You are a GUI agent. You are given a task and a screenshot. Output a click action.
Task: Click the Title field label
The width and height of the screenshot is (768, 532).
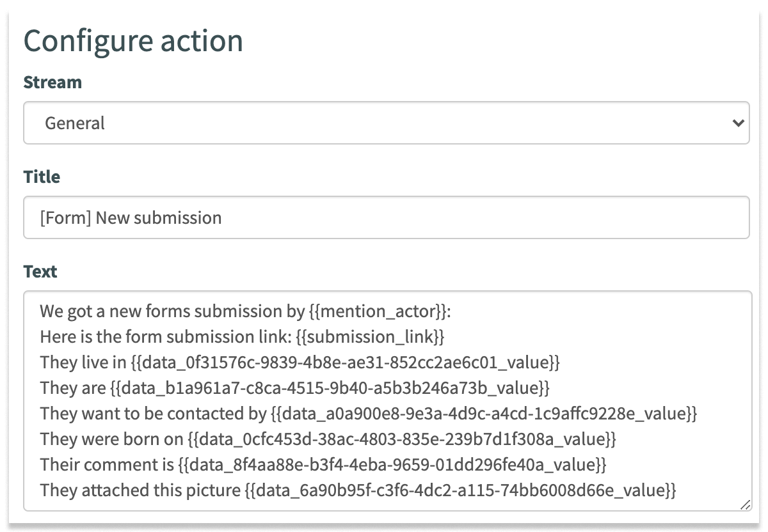tap(41, 176)
